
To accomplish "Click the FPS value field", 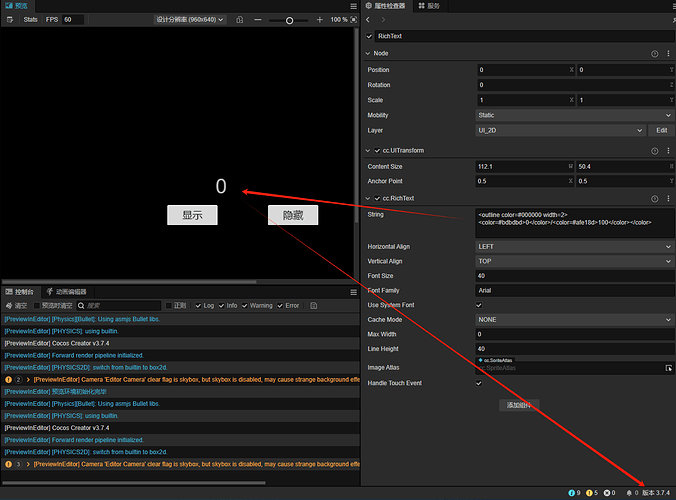I will coord(73,20).
